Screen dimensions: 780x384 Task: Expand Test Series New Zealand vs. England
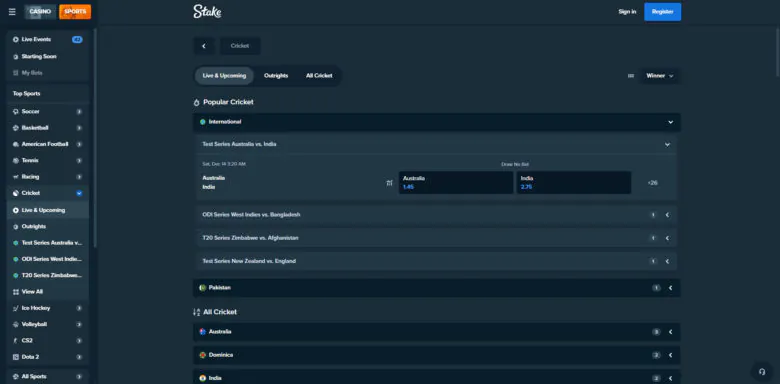click(x=667, y=261)
